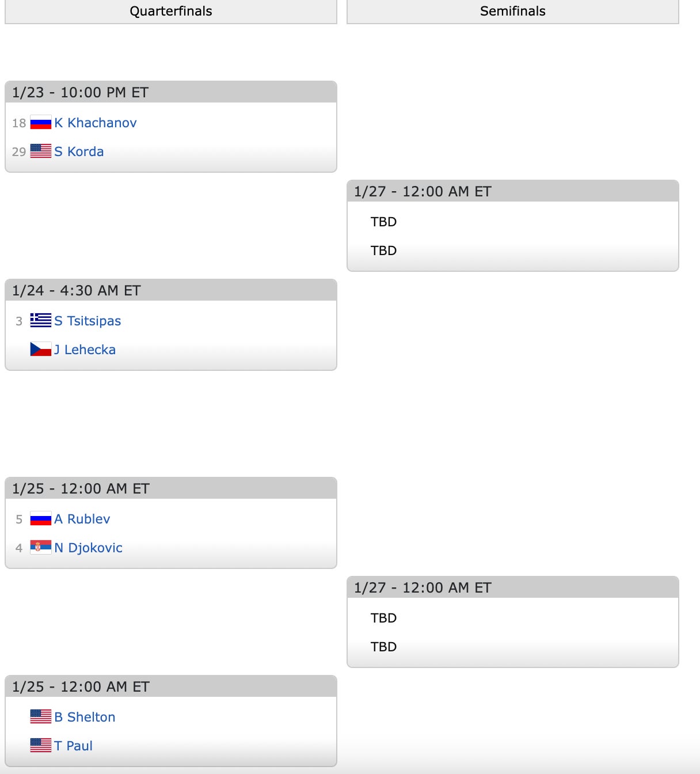Click the US flag next to T Paul
The width and height of the screenshot is (700, 774).
coord(40,746)
